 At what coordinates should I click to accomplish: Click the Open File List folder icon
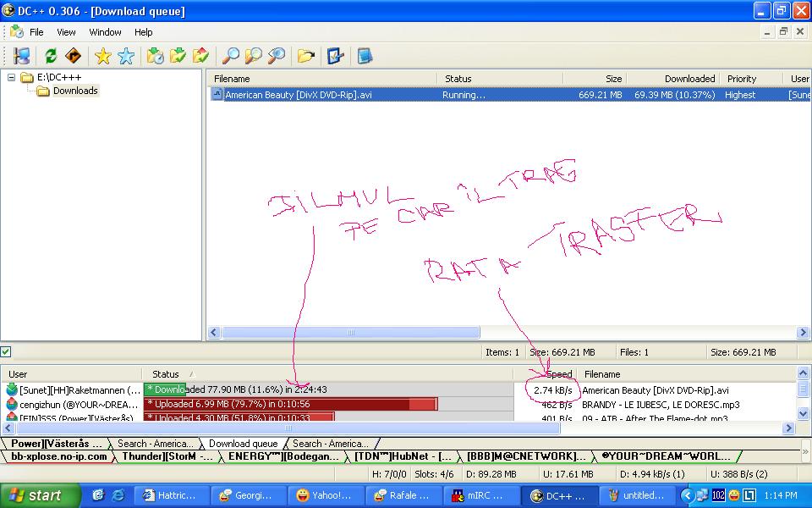tap(306, 56)
